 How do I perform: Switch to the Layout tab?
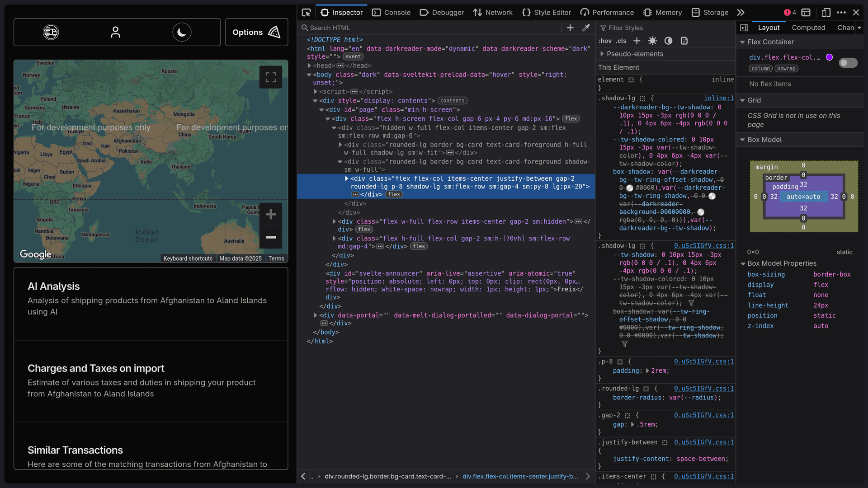pyautogui.click(x=769, y=28)
